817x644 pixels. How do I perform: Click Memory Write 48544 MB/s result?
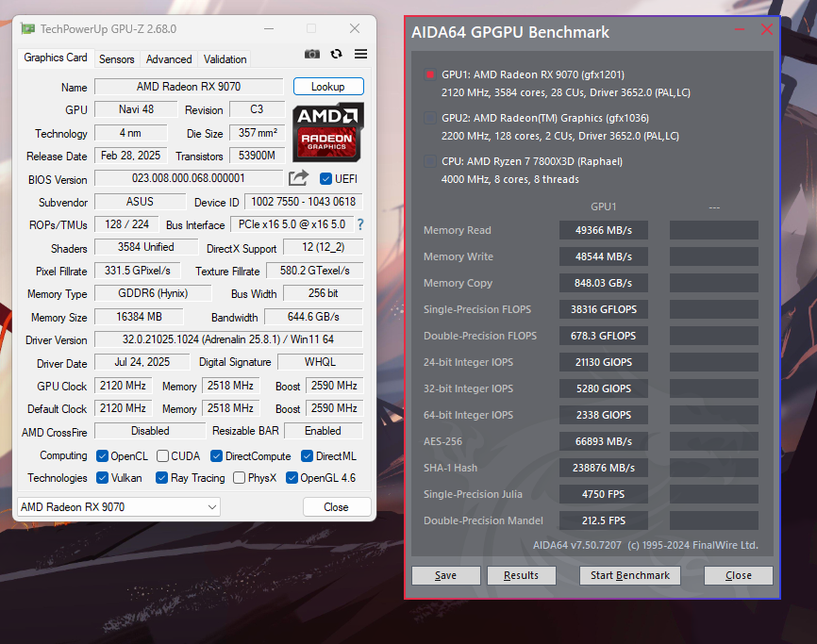[604, 256]
